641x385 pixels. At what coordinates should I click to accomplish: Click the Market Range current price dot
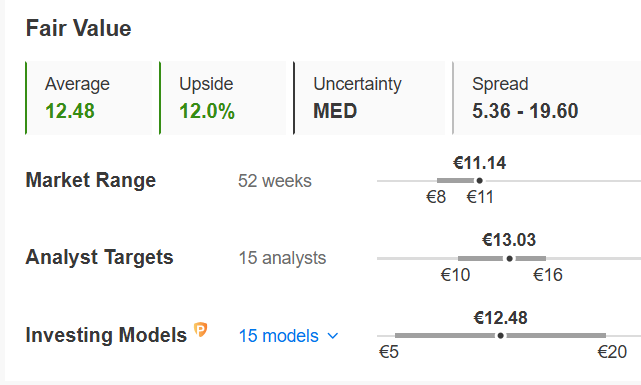click(x=480, y=180)
